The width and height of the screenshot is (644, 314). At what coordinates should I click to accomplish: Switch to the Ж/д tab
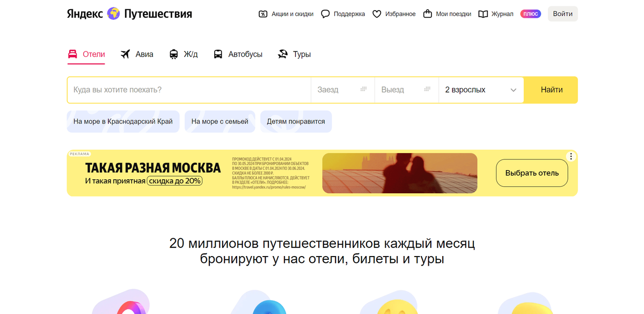pos(184,54)
